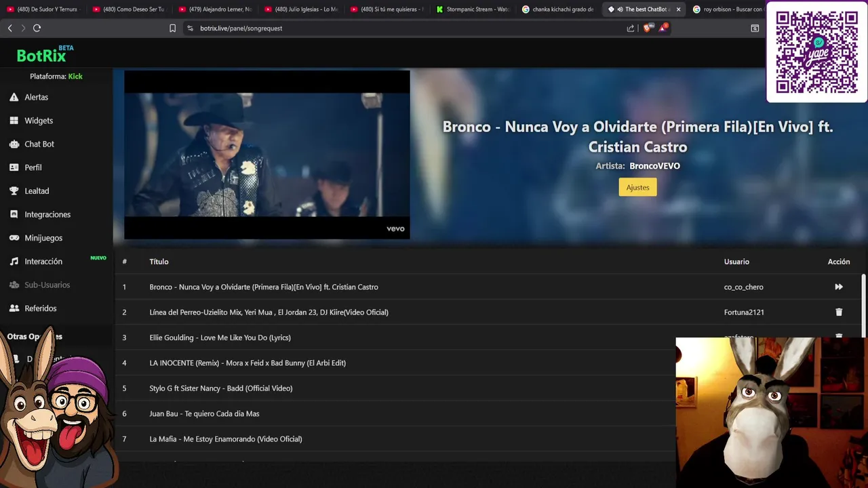The width and height of the screenshot is (868, 488).
Task: Toggle browser sidebar panel icon
Action: [755, 28]
